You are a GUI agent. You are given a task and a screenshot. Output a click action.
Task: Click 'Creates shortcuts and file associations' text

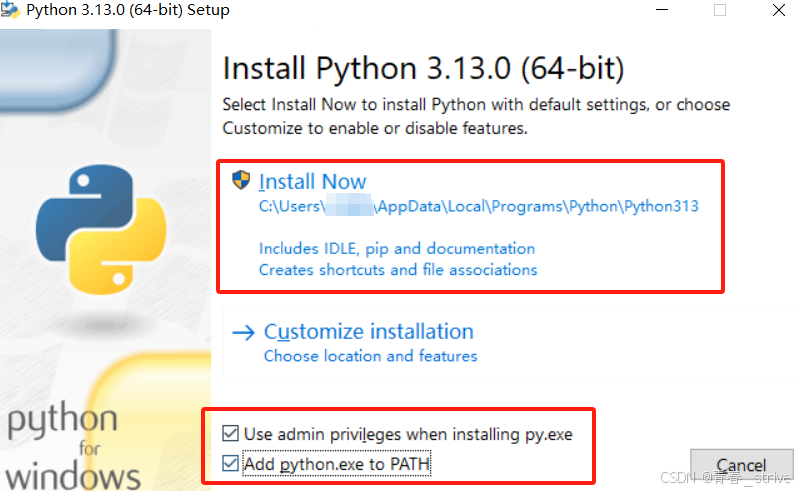coord(398,270)
